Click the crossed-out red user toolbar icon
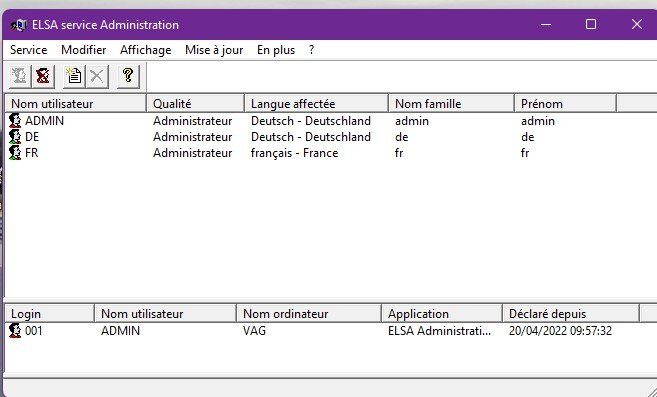This screenshot has width=657, height=397. (x=43, y=76)
